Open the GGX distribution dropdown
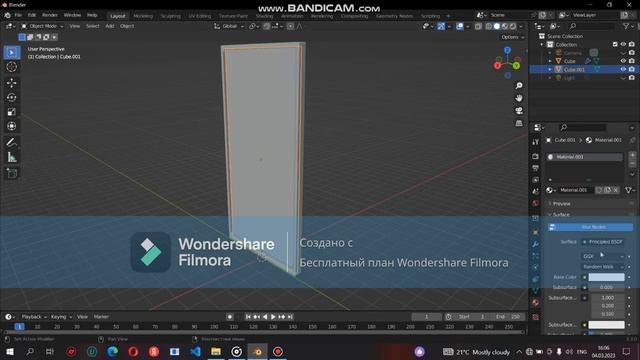Image resolution: width=640 pixels, height=360 pixels. pyautogui.click(x=603, y=256)
